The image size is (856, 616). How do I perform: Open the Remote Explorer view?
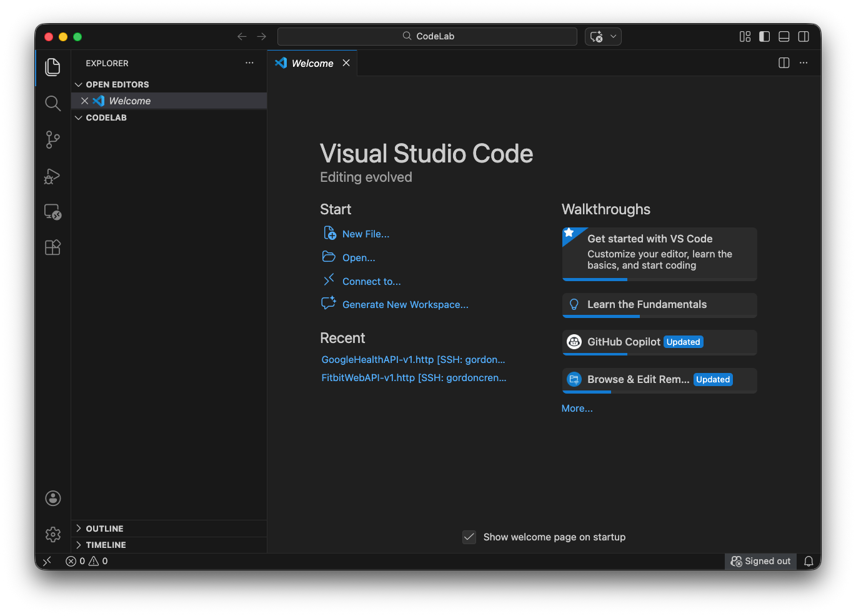tap(53, 212)
